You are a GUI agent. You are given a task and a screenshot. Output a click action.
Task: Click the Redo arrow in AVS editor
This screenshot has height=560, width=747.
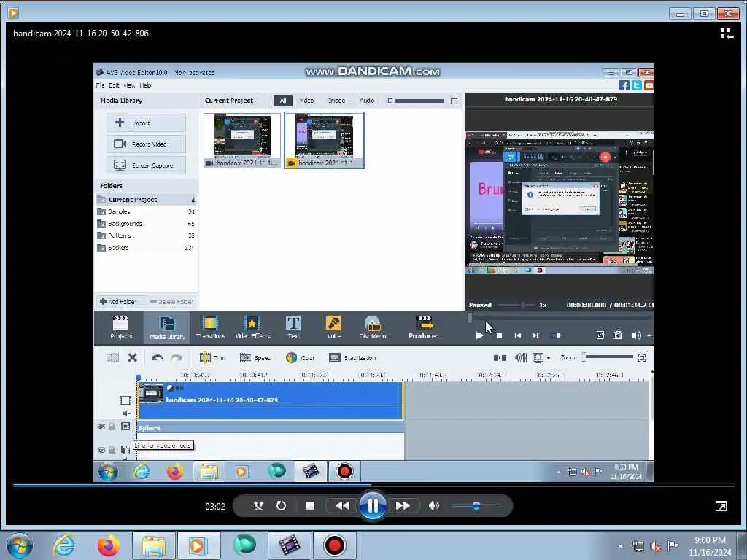pos(177,357)
